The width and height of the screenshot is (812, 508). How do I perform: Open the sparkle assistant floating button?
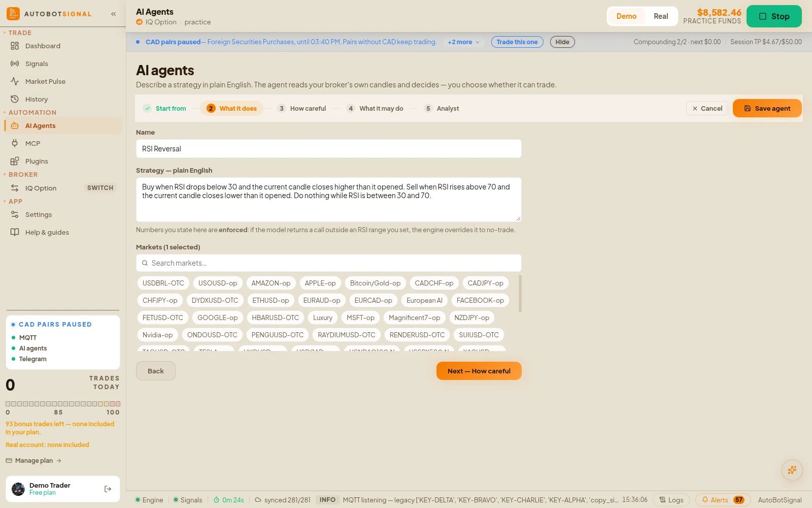click(x=792, y=470)
